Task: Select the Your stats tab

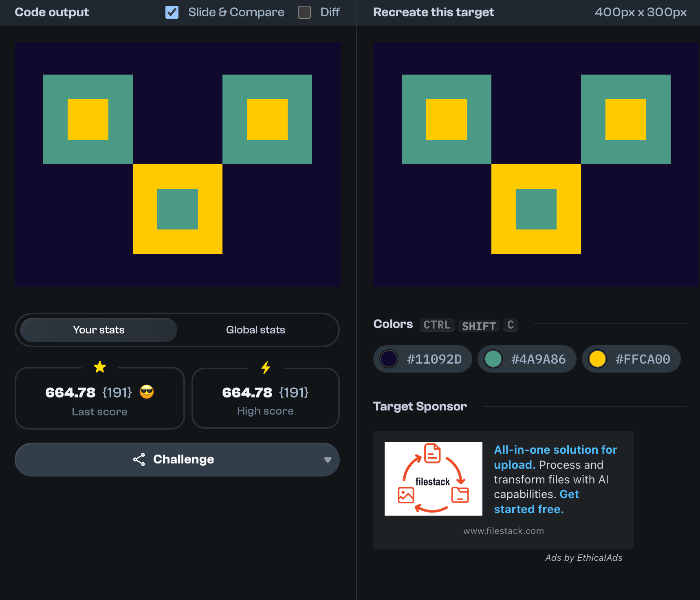Action: click(99, 330)
